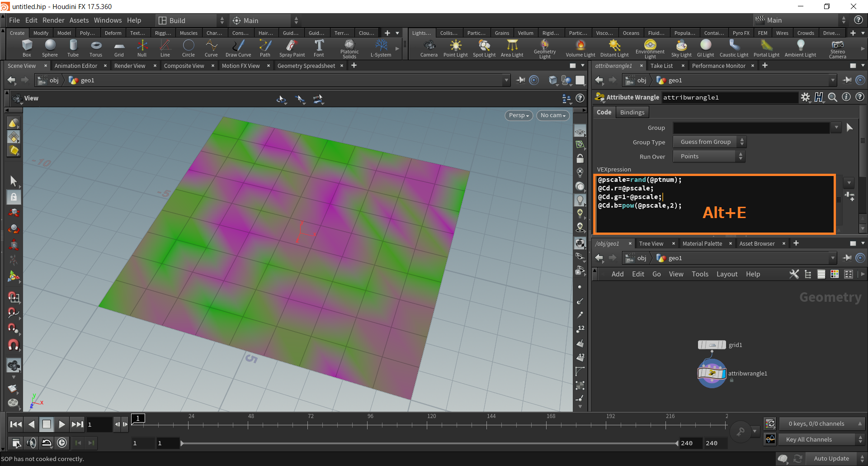Open the Run Over dropdown
This screenshot has width=868, height=466.
click(x=708, y=157)
